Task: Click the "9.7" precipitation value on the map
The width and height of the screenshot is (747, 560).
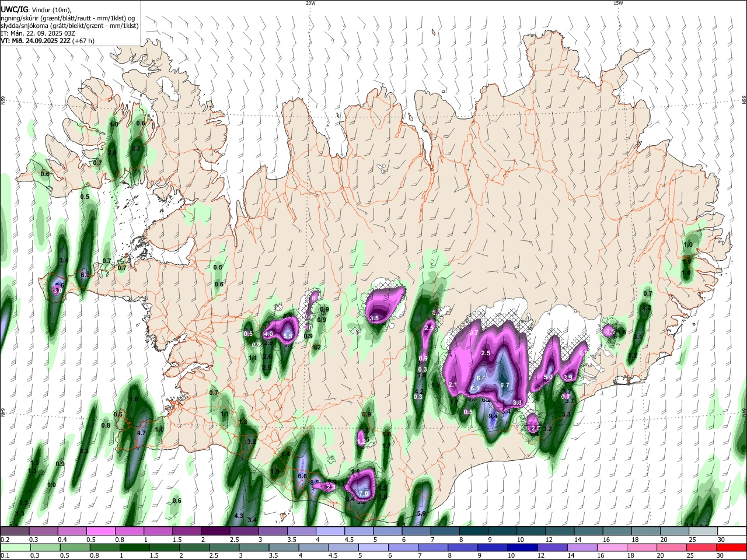Action: coord(505,385)
